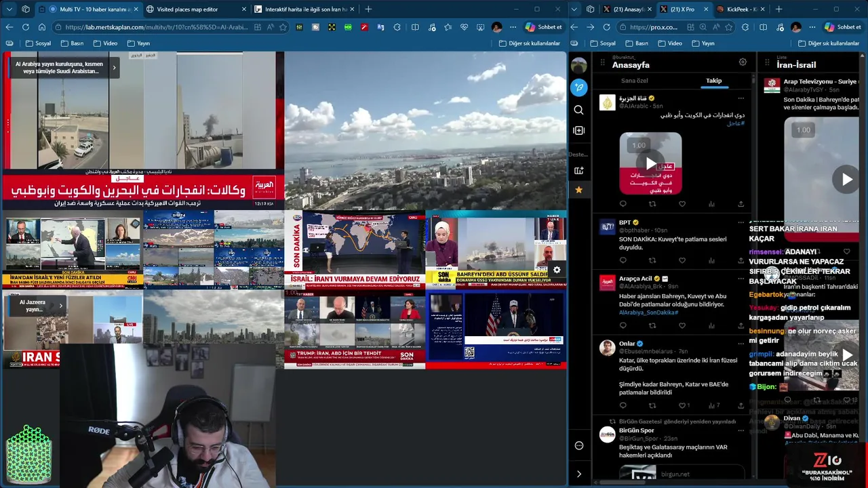Like the Onlar tweet about Katar
The image size is (868, 488).
tap(682, 405)
